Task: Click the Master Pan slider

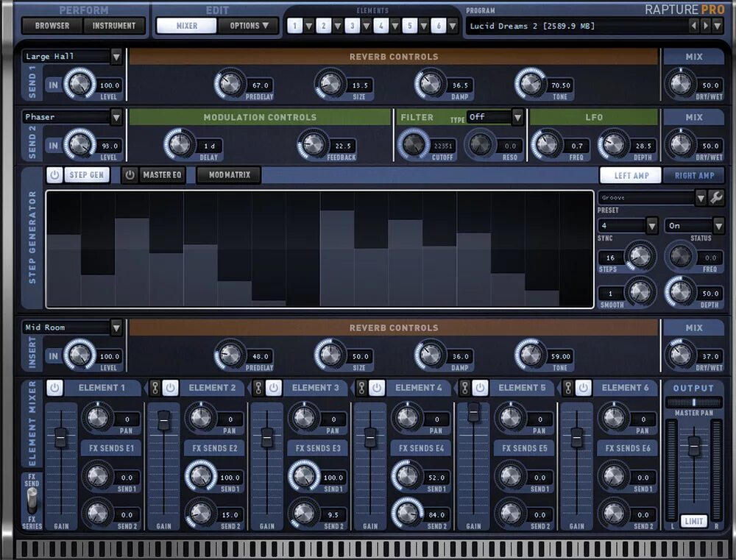Action: 694,403
